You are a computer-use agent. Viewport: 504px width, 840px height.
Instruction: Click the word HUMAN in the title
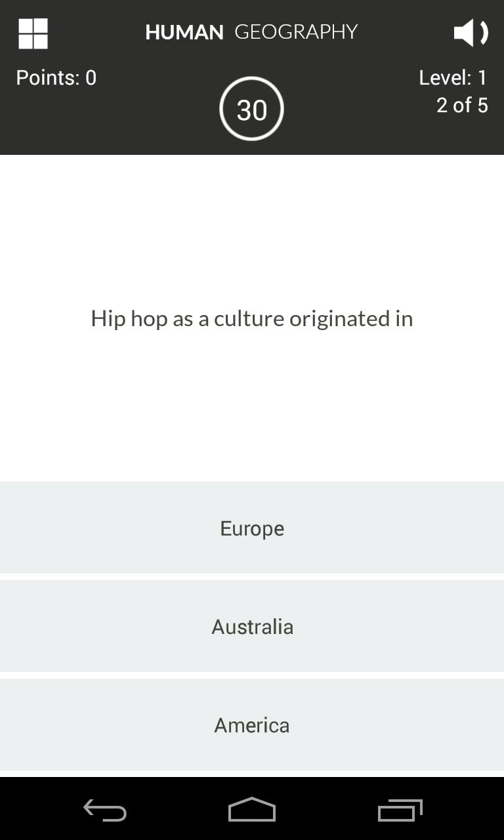(184, 32)
